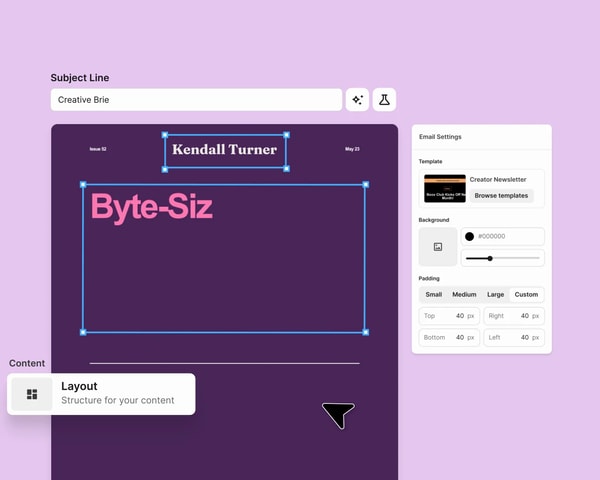600x480 pixels.
Task: Click the background hex color field
Action: (502, 237)
